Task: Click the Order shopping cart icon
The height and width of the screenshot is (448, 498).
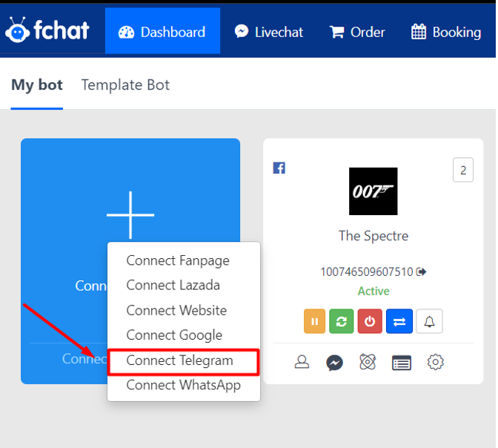Action: pos(337,32)
